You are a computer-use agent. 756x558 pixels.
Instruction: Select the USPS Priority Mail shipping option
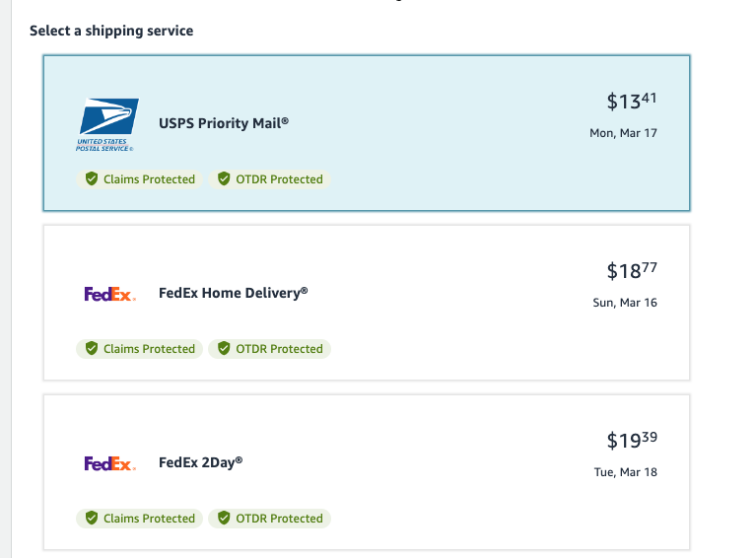coord(367,133)
